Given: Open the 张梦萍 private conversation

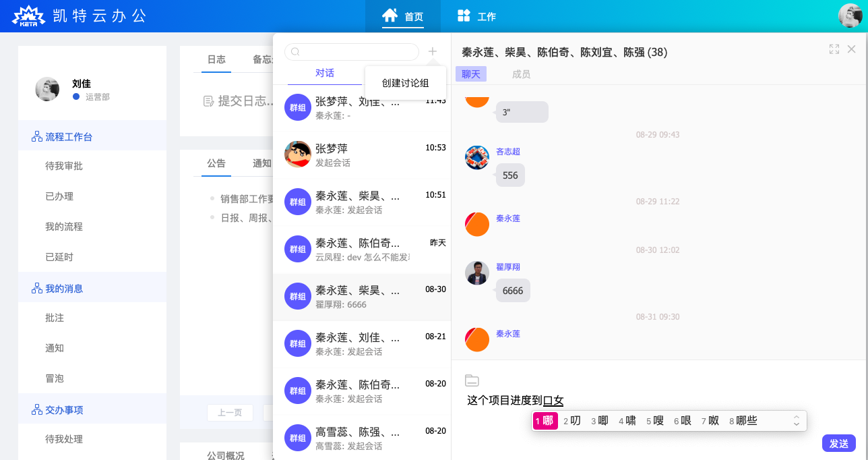Looking at the screenshot, I should (362, 154).
